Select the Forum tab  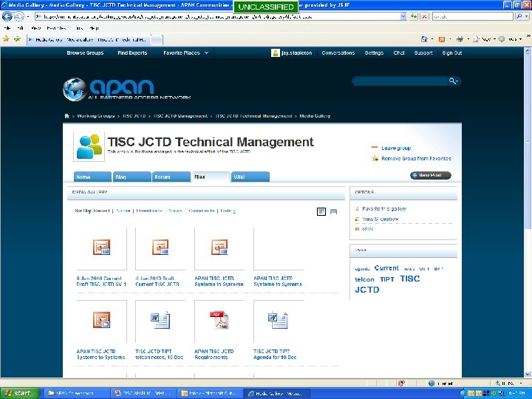tap(171, 177)
